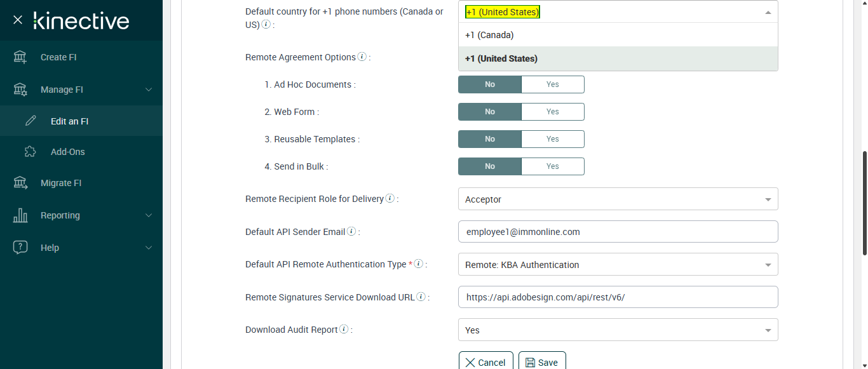
Task: Enable Yes for Send in Bulk
Action: pos(552,166)
